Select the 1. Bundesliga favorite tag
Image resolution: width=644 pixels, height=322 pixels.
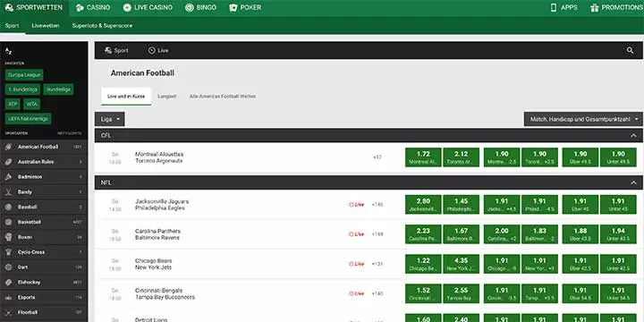22,89
